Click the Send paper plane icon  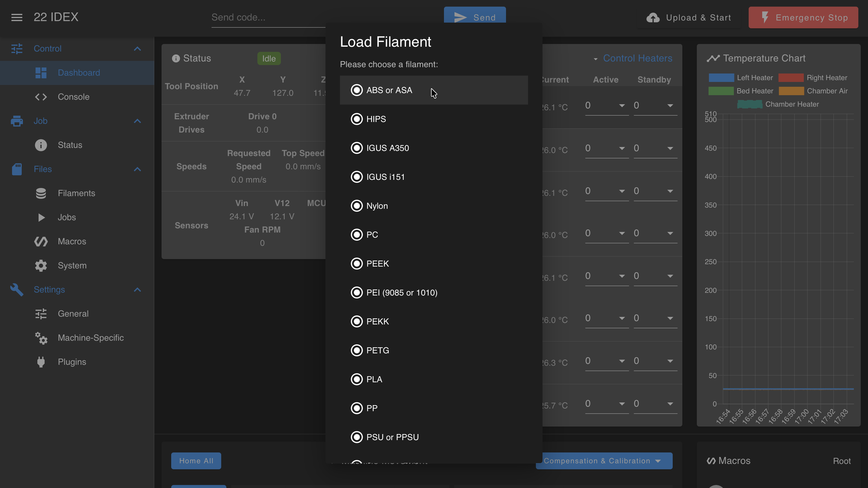click(x=461, y=17)
